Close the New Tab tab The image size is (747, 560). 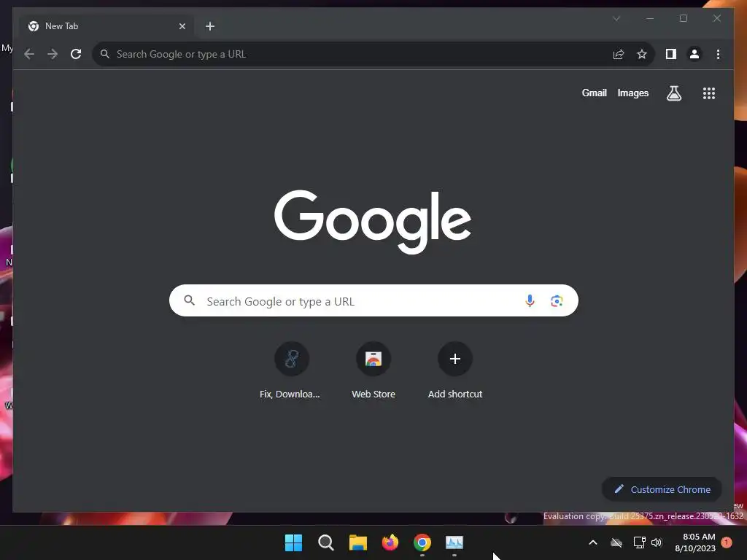[x=182, y=26]
